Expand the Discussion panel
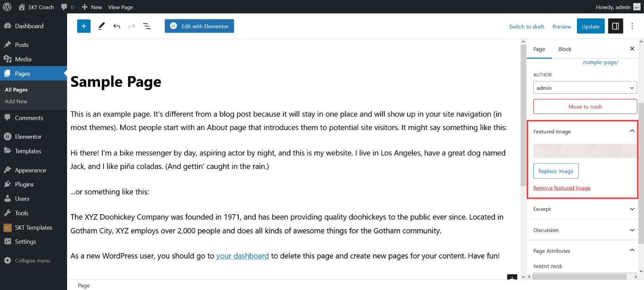 coord(632,230)
